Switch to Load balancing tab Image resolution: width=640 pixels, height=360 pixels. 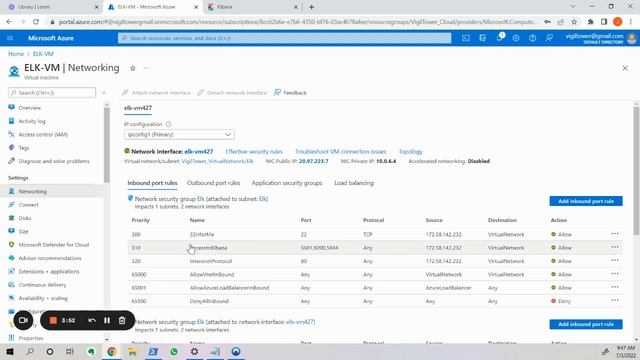pyautogui.click(x=354, y=183)
